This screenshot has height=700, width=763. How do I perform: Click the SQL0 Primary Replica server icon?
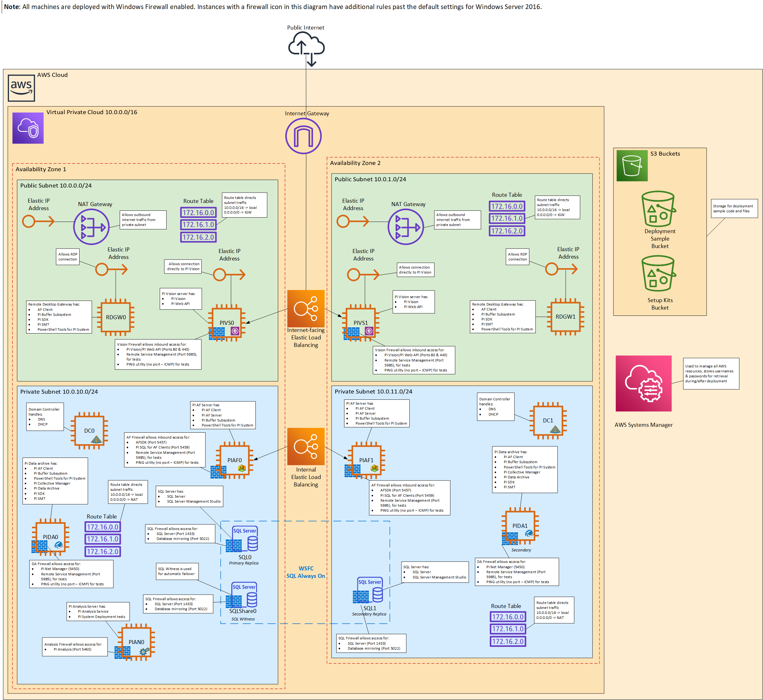tap(242, 539)
